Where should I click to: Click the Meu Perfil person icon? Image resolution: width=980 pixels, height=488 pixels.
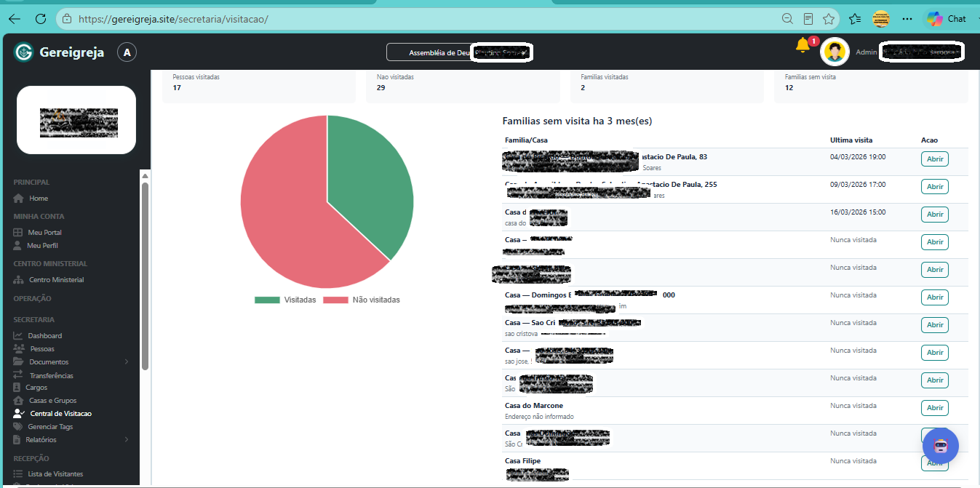tap(19, 245)
